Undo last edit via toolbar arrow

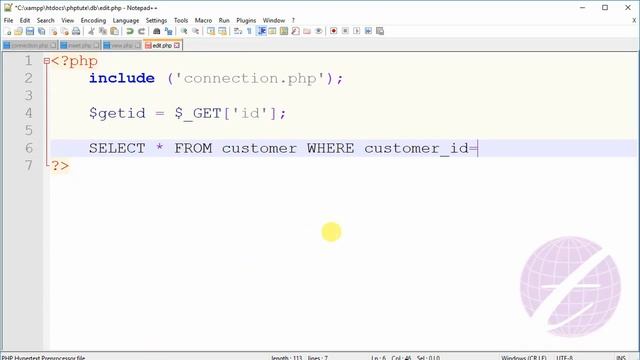[x=130, y=31]
